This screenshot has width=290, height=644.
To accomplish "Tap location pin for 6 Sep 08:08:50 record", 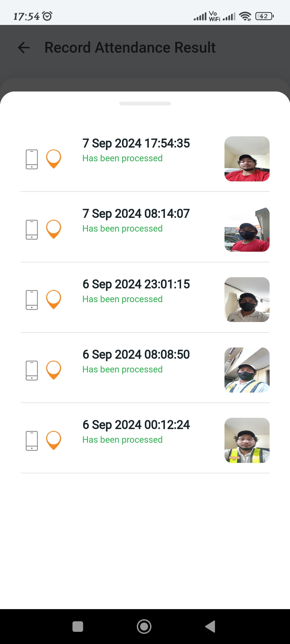I will pyautogui.click(x=54, y=370).
